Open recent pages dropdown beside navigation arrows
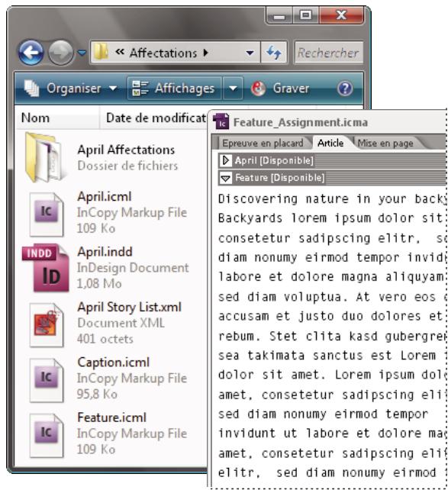 click(82, 53)
